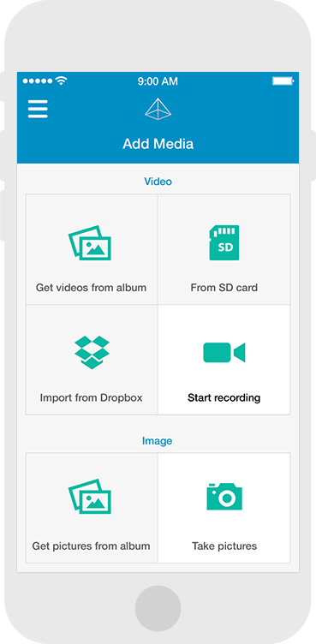Click the 'Get pictures from album' label

click(92, 546)
